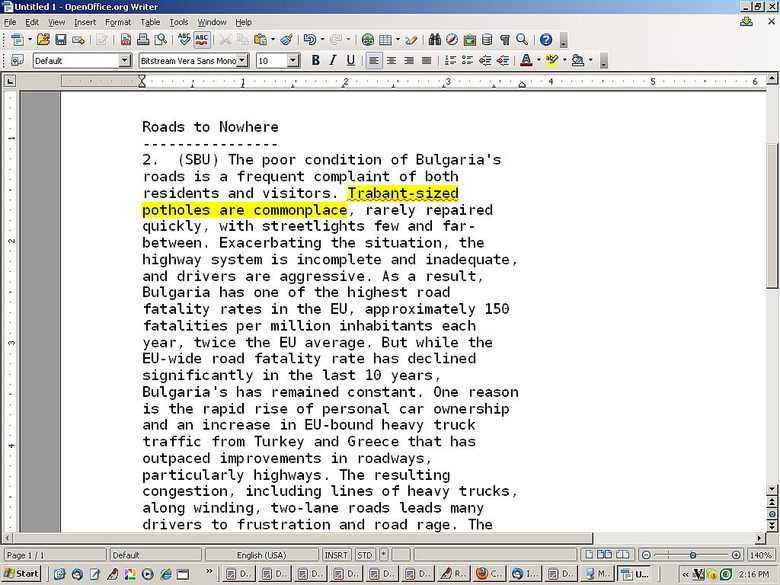Decrease Indent icon

pos(485,61)
